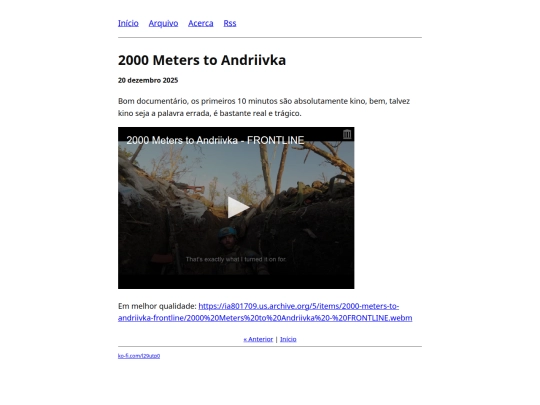Image resolution: width=540 pixels, height=405 pixels.
Task: Go to the « Anterior post
Action: tap(258, 339)
